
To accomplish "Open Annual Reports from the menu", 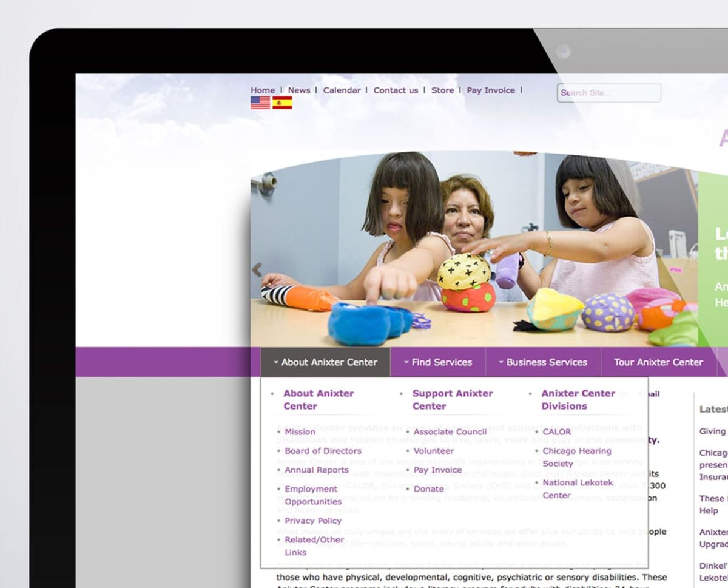I will pos(317,470).
